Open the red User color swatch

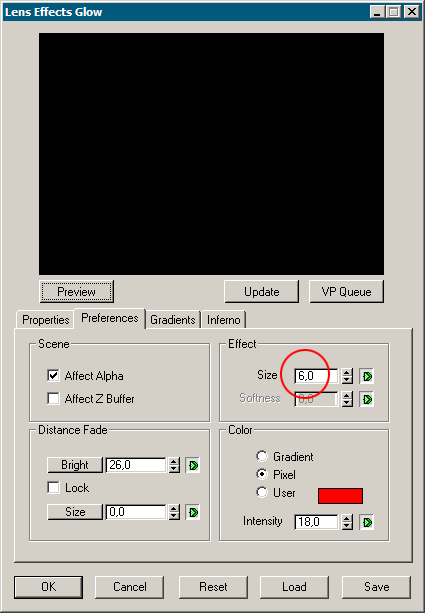point(340,496)
